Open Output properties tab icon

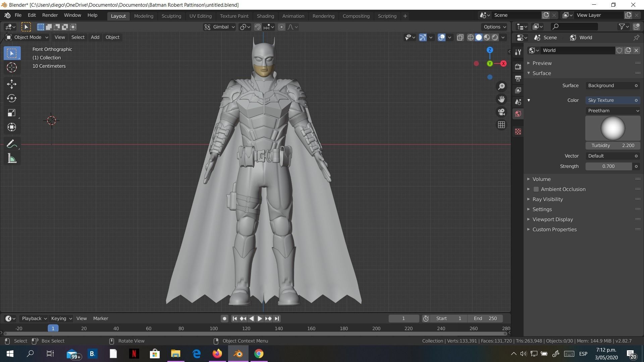(x=518, y=78)
